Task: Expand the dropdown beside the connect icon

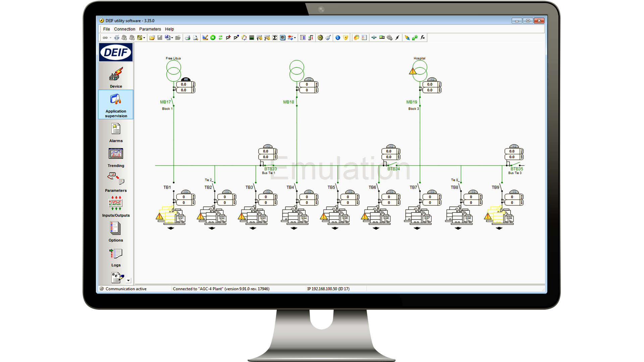Action: (111, 38)
